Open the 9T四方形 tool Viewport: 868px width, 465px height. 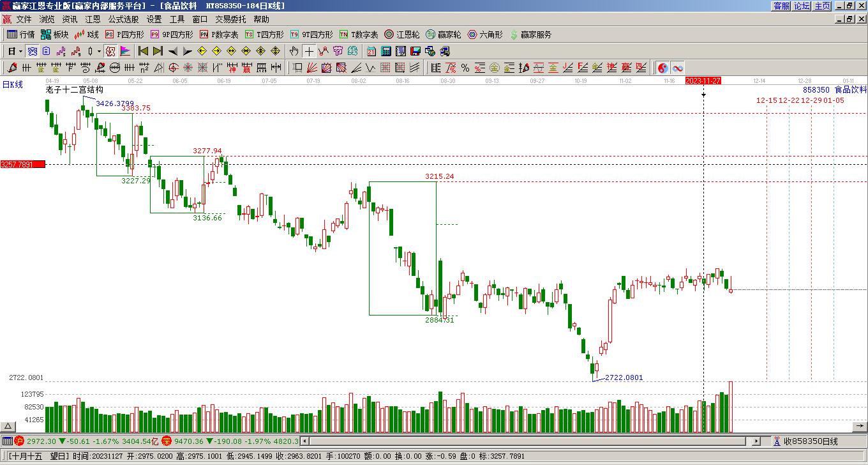click(x=311, y=34)
